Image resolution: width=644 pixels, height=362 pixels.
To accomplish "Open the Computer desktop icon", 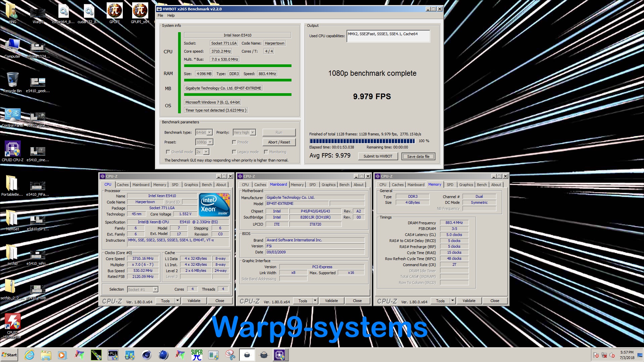I will tap(12, 48).
